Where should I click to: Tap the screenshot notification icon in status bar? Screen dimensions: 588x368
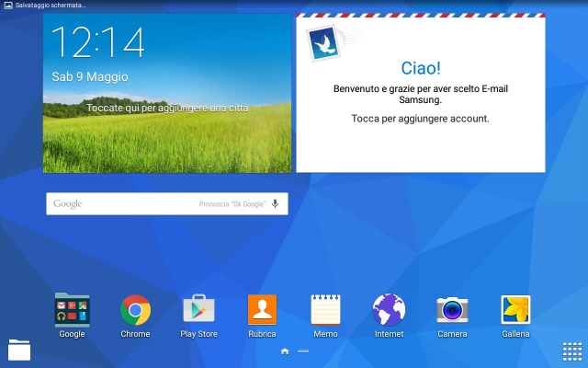pyautogui.click(x=8, y=6)
